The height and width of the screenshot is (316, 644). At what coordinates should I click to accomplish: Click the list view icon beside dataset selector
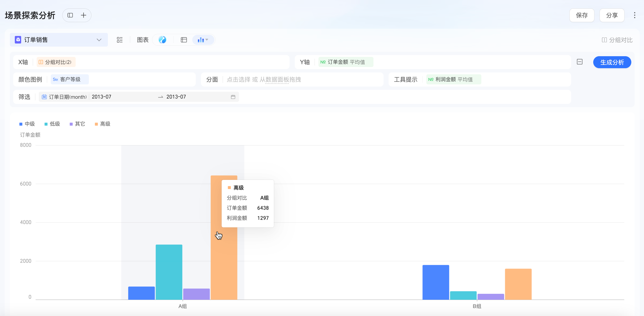tap(120, 40)
